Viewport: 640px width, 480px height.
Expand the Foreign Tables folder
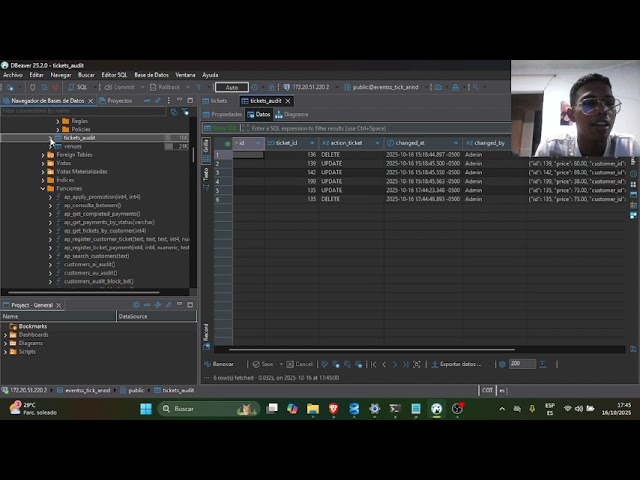[43, 155]
